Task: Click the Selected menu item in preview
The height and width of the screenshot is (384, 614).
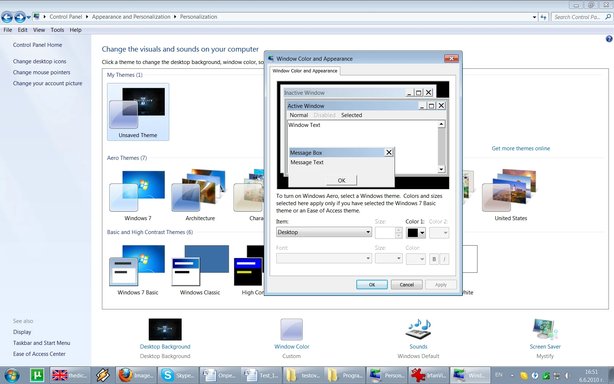Action: coord(351,115)
